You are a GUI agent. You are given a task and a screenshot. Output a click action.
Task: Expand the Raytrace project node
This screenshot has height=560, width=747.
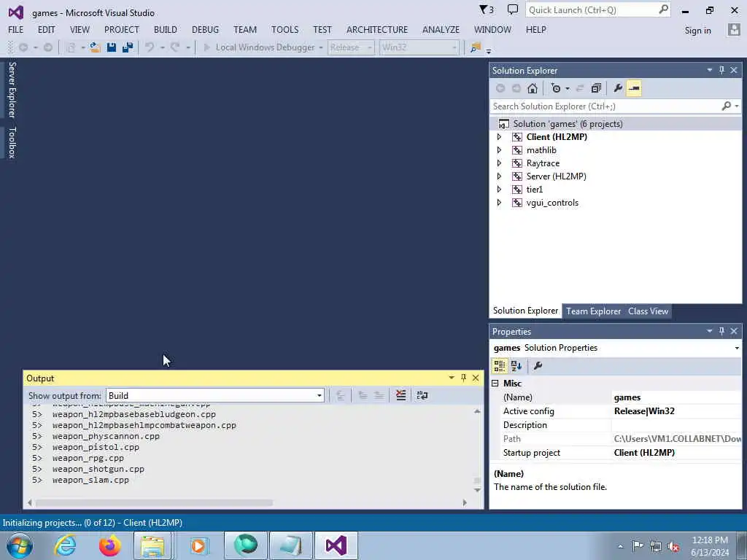[499, 163]
